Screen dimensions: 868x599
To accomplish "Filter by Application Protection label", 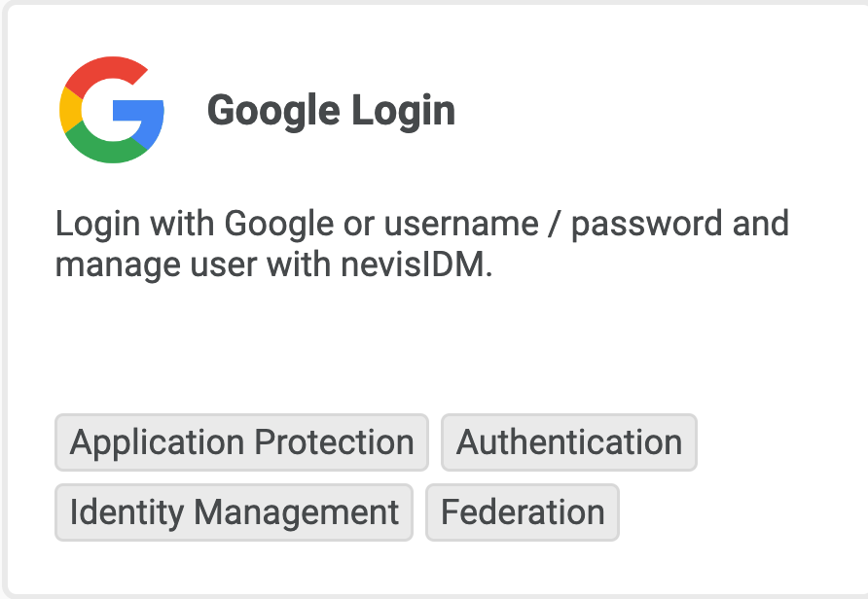I will point(241,442).
